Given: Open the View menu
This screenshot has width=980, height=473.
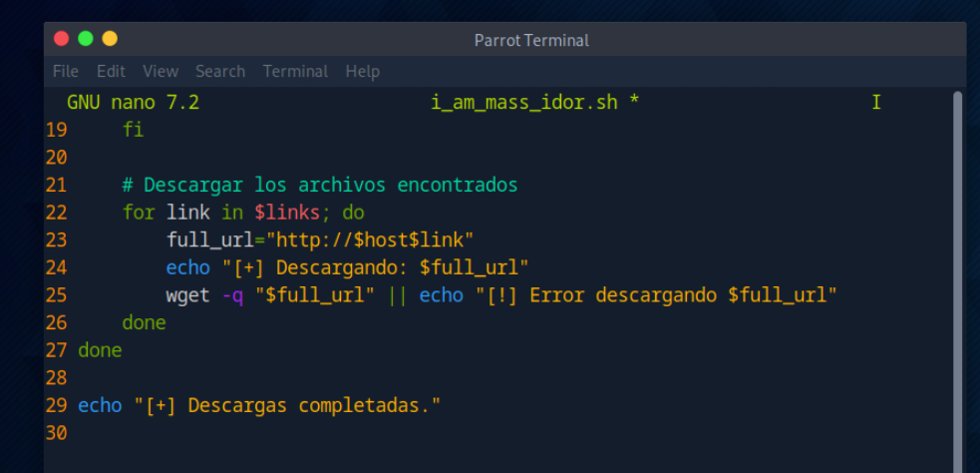Looking at the screenshot, I should point(160,71).
